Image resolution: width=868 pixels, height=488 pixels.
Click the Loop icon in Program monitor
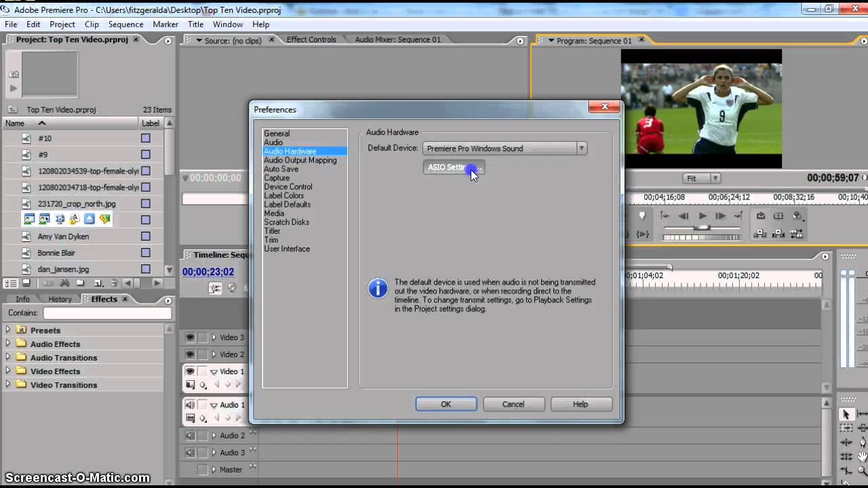[761, 216]
